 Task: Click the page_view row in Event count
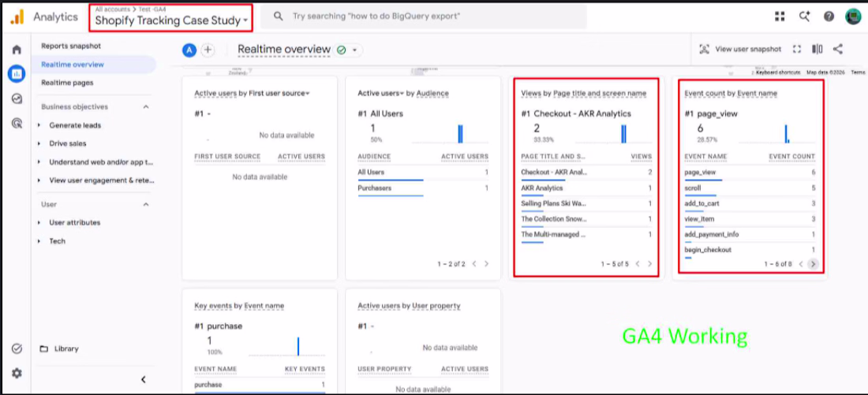(750, 173)
